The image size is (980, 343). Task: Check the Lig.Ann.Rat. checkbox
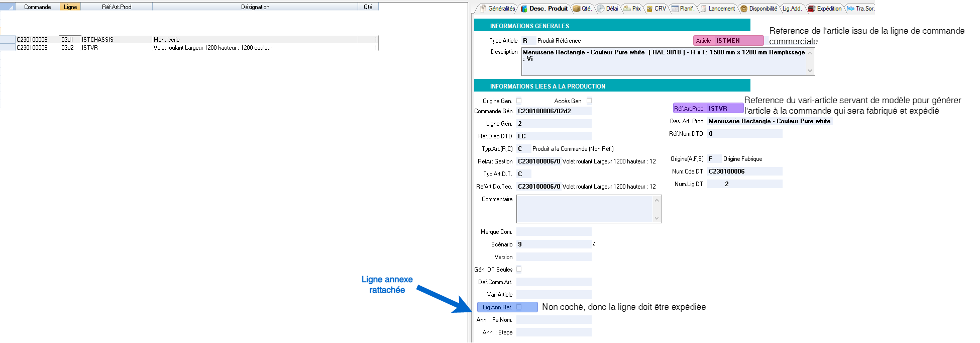tap(519, 307)
